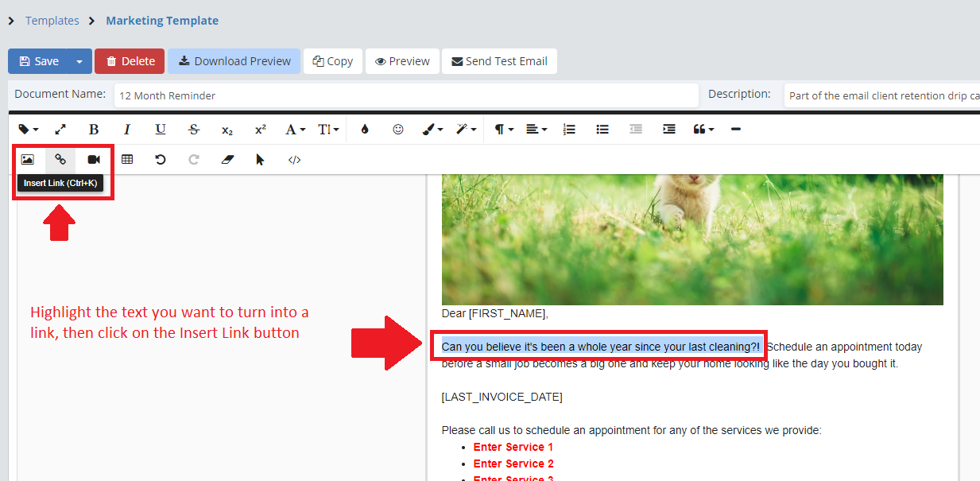Open Marketing Template breadcrumb item
Image resolution: width=980 pixels, height=481 pixels.
[162, 21]
